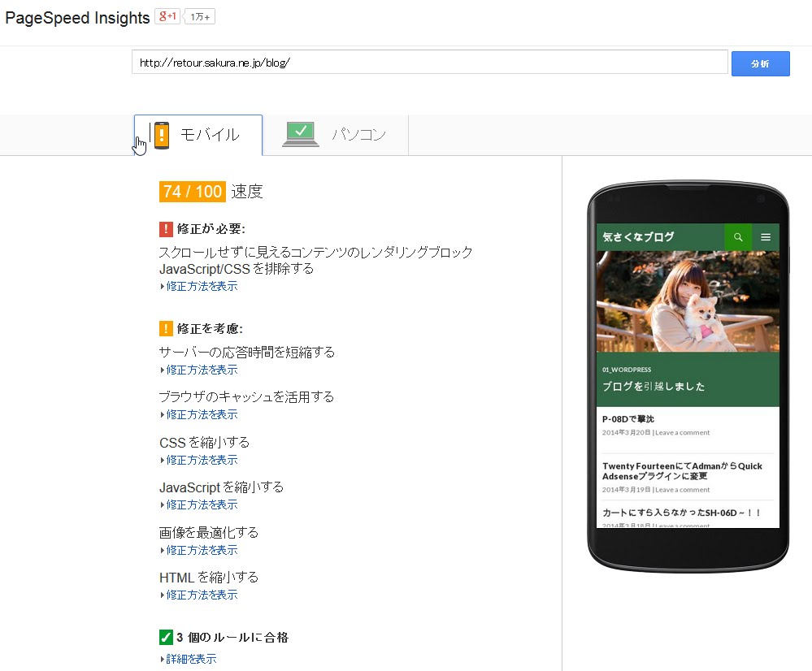
Task: Click Leave a comment next to 2014年3月19日
Action: (x=683, y=490)
